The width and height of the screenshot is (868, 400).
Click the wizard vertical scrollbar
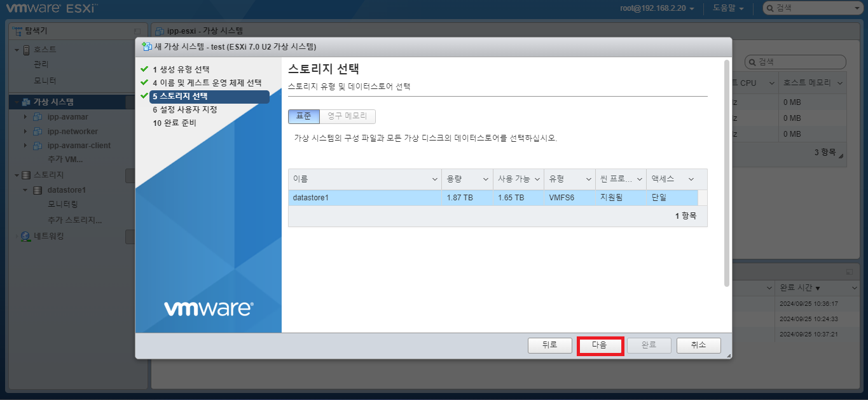[x=727, y=173]
